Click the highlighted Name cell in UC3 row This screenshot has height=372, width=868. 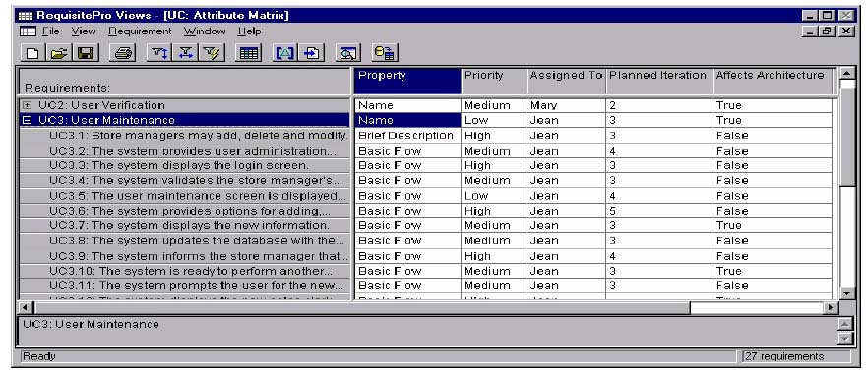pyautogui.click(x=407, y=120)
